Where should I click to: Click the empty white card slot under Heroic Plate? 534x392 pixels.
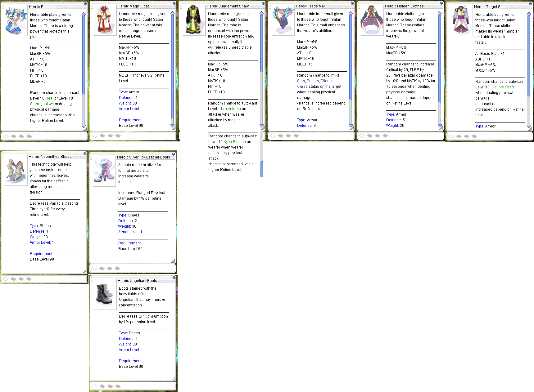pyautogui.click(x=6, y=136)
